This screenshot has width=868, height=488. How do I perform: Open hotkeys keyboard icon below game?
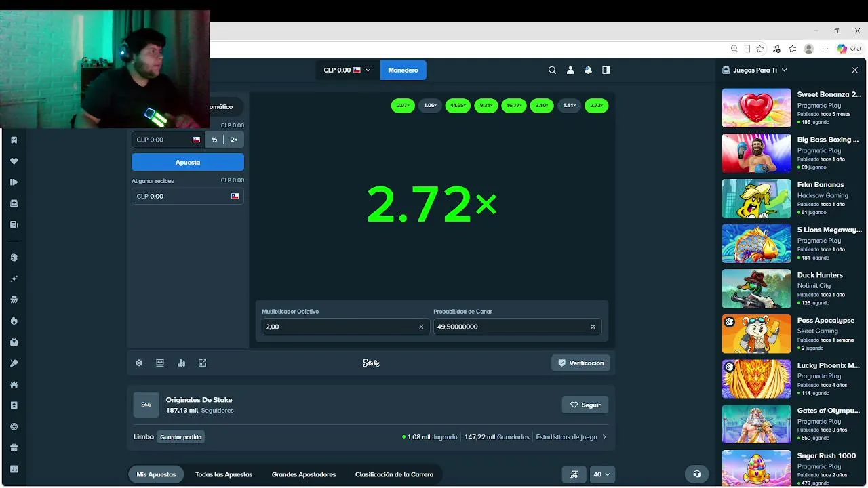click(x=160, y=363)
